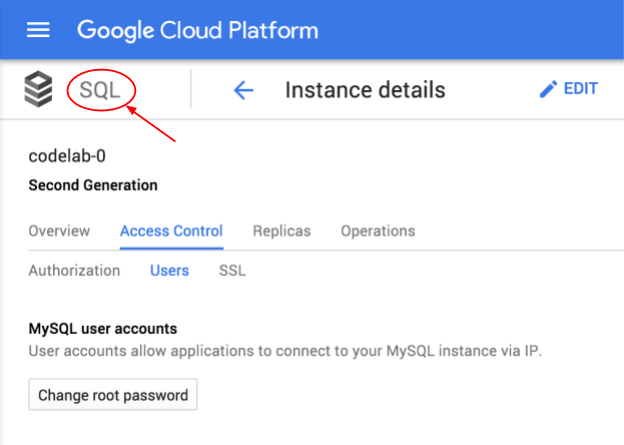
Task: Click the Google Cloud Platform logo text
Action: (198, 31)
